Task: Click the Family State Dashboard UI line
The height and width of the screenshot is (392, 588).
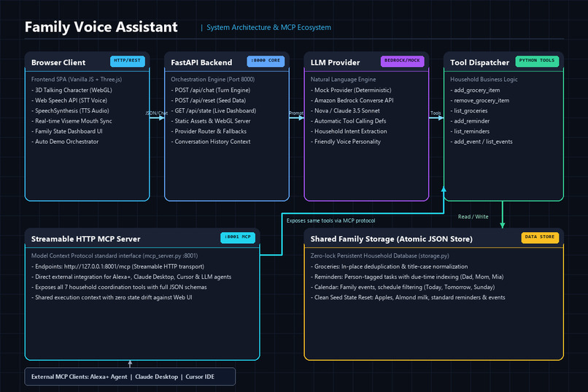Action: coord(66,131)
